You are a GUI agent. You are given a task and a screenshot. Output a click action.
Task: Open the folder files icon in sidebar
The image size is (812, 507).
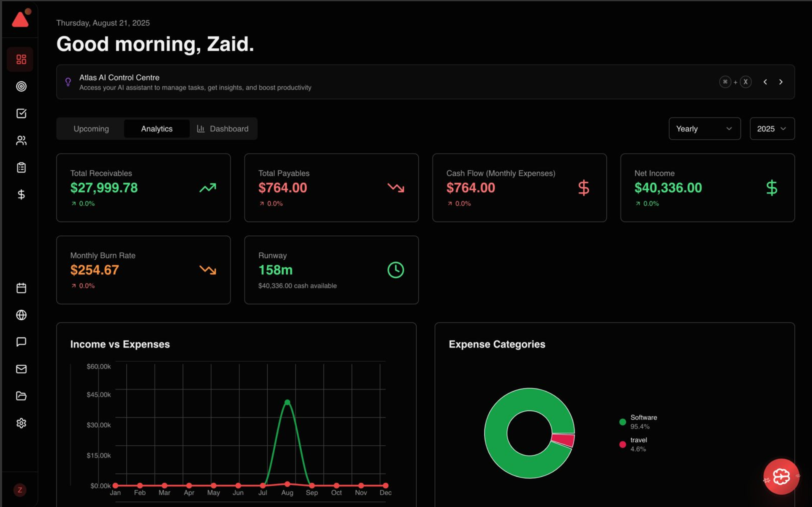(21, 396)
